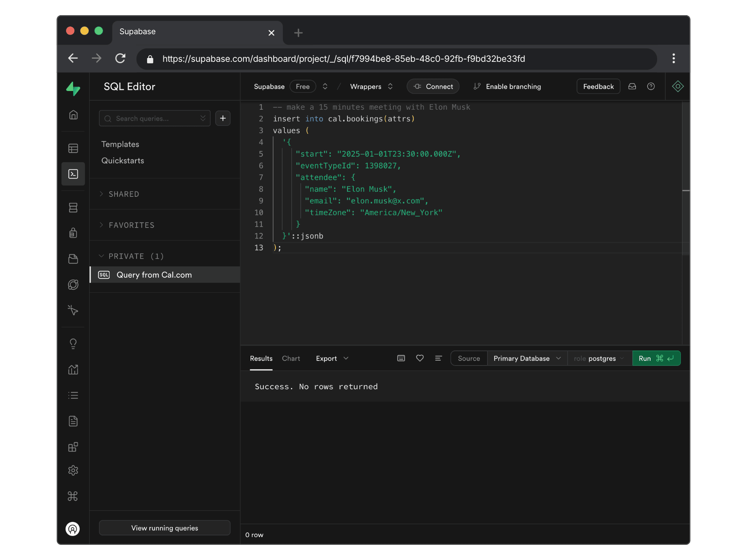Open the Authentication lock sidebar icon
The width and height of the screenshot is (747, 560).
click(73, 233)
